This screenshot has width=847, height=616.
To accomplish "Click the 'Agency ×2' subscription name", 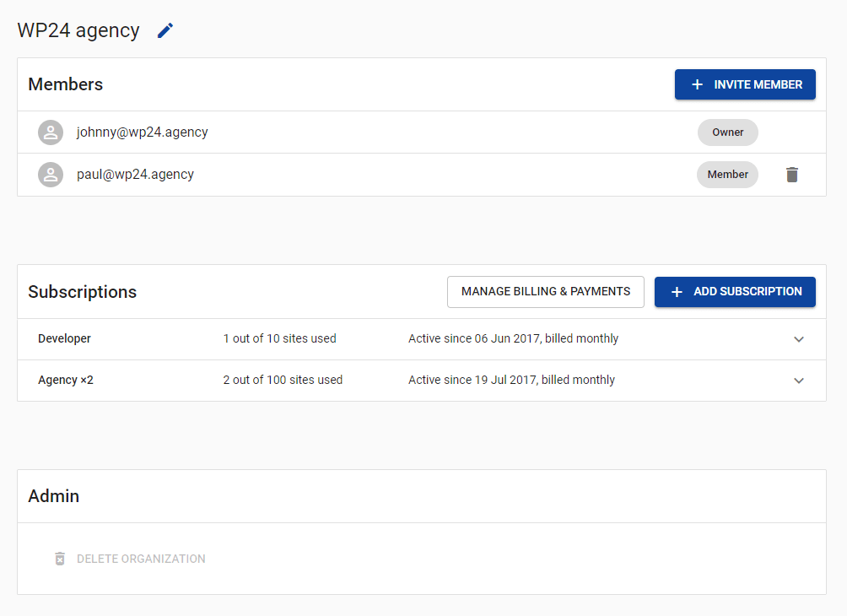I will coord(65,380).
